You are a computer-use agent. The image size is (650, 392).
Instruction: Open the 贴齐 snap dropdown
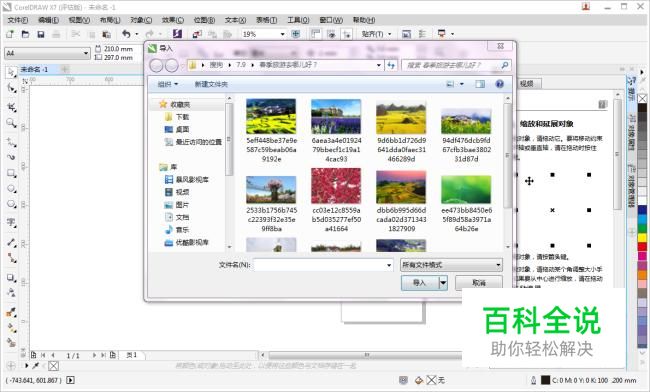click(x=390, y=34)
